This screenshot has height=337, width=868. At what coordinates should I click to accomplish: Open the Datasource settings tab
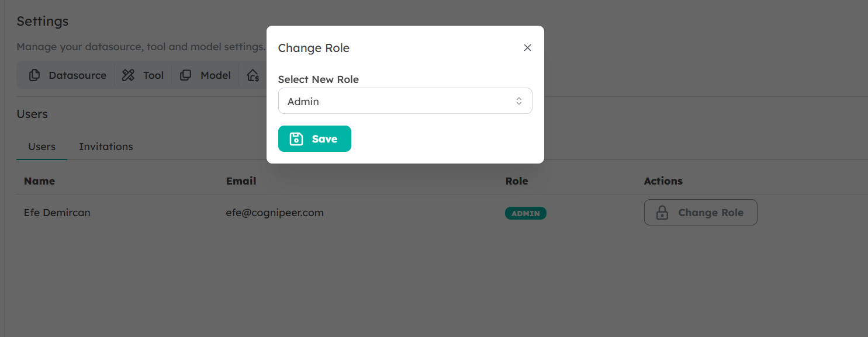[77, 75]
